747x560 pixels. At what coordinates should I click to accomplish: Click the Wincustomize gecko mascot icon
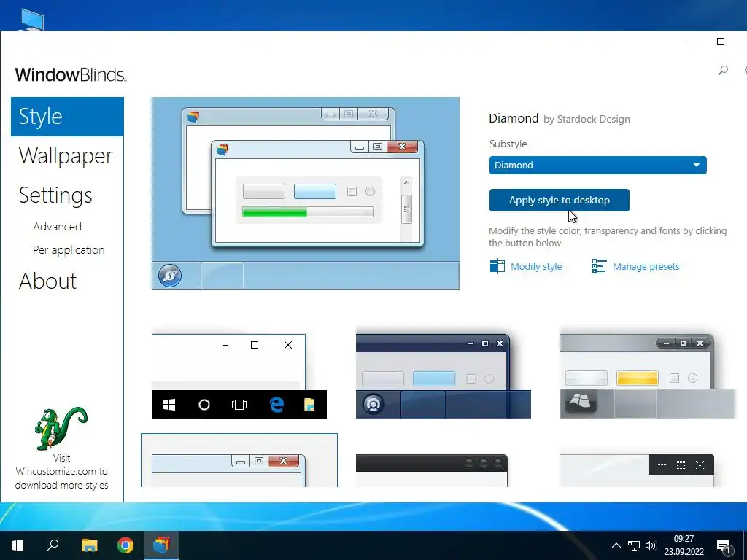click(x=61, y=428)
